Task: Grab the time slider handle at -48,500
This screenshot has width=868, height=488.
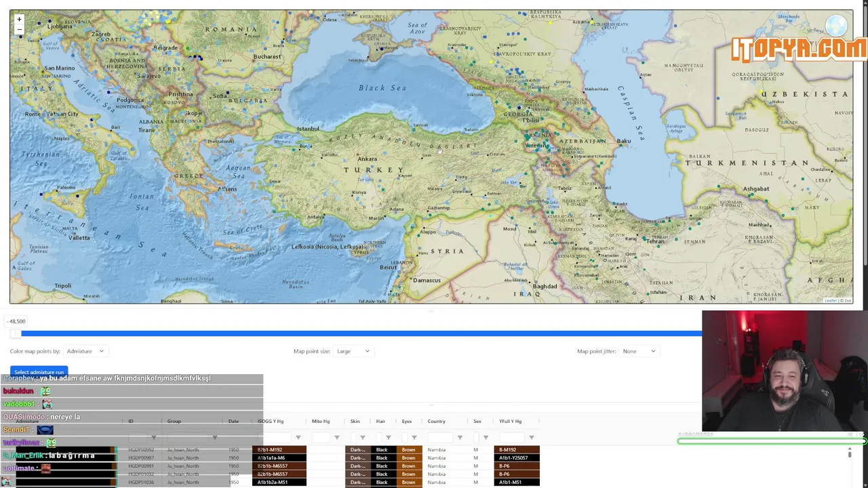Action: coord(16,333)
